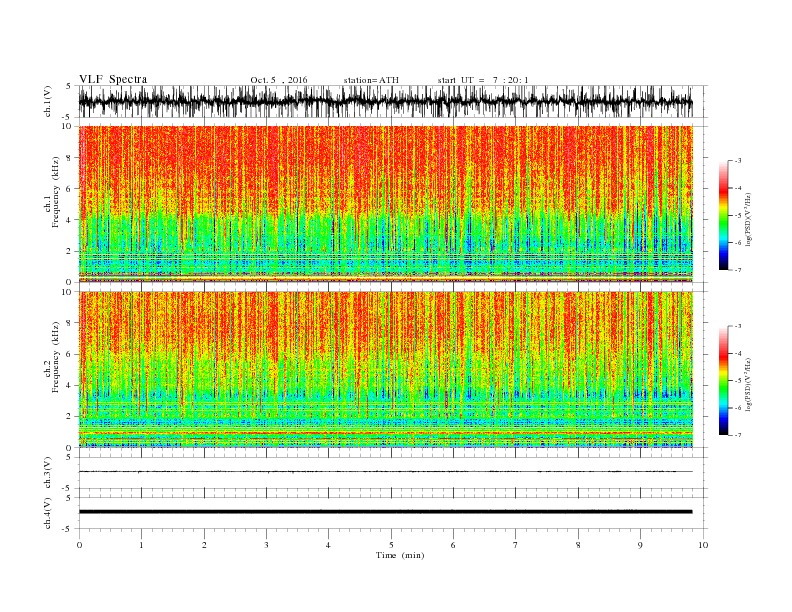792x612 pixels.
Task: Click the ch.2 "Frequency (kHz)" axis label
Action: (x=55, y=357)
